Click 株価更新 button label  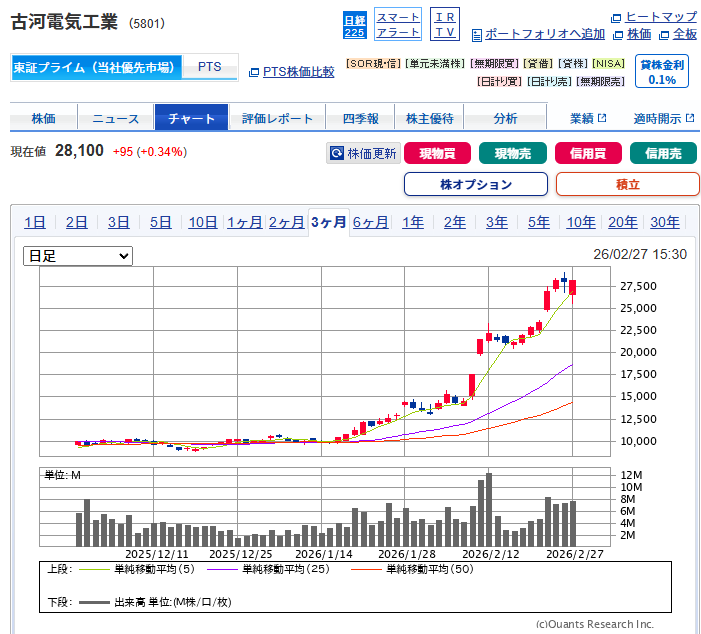(x=372, y=153)
